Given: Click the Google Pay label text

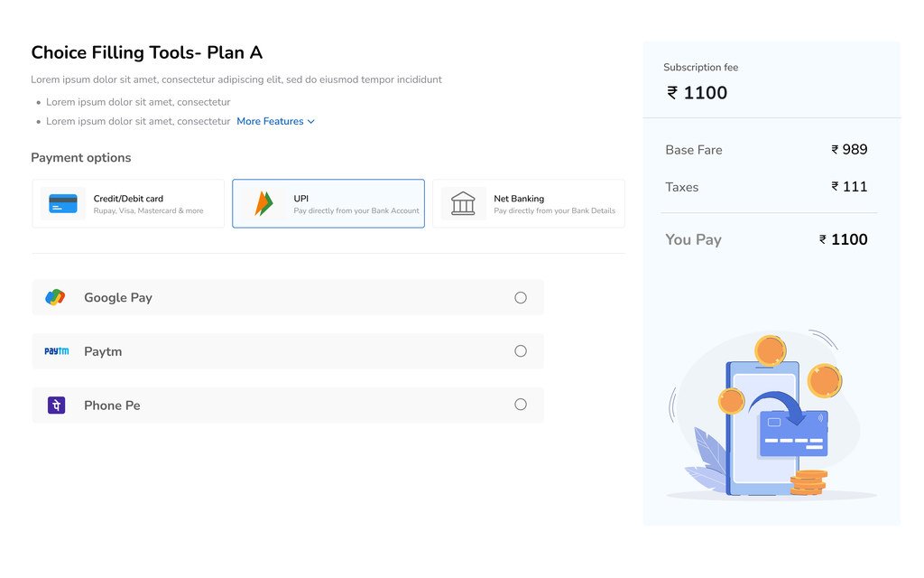Looking at the screenshot, I should tap(118, 298).
